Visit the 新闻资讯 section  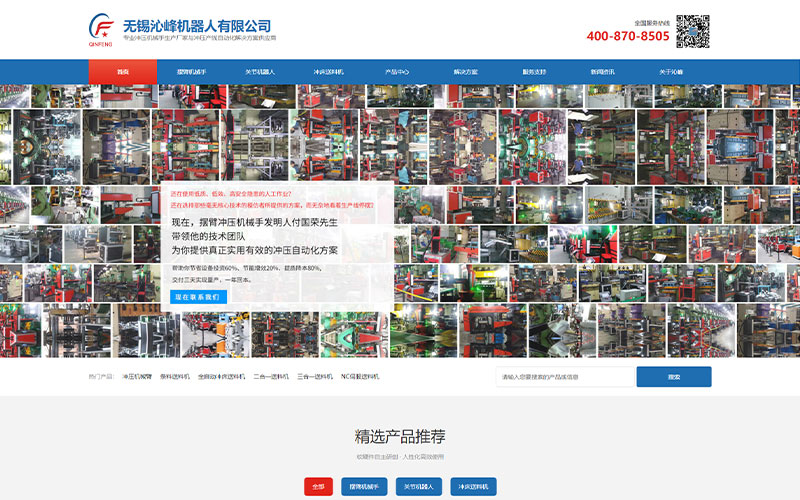603,72
